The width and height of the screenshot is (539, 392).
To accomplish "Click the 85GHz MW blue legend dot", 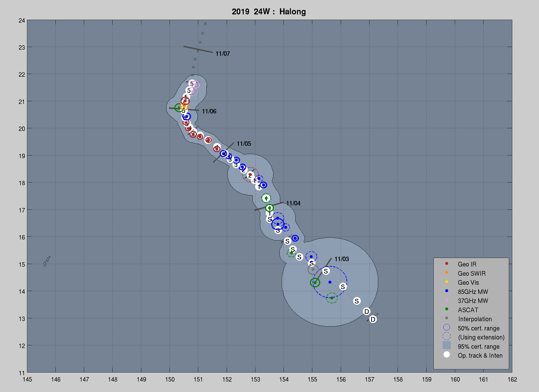I will [x=447, y=291].
